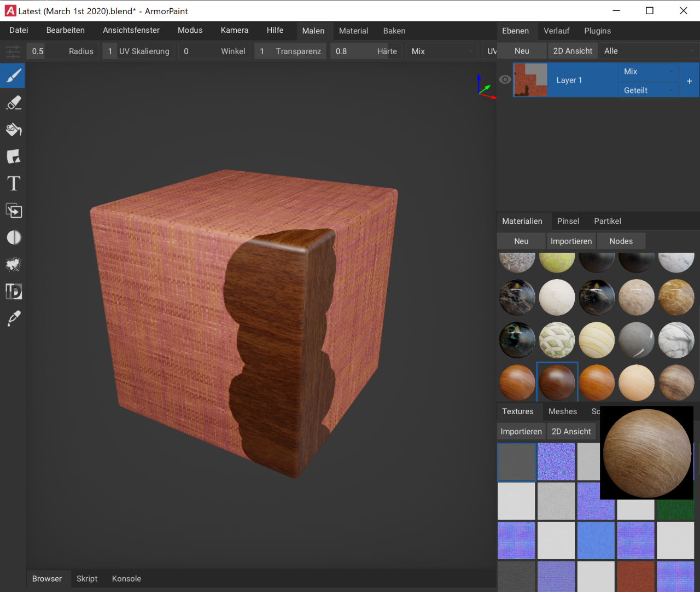Expand the Geteilt dropdown on Layer 1

(648, 90)
